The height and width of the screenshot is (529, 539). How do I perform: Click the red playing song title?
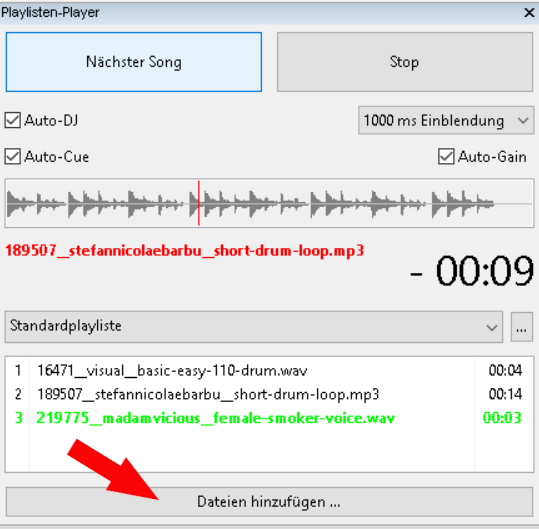[x=184, y=251]
